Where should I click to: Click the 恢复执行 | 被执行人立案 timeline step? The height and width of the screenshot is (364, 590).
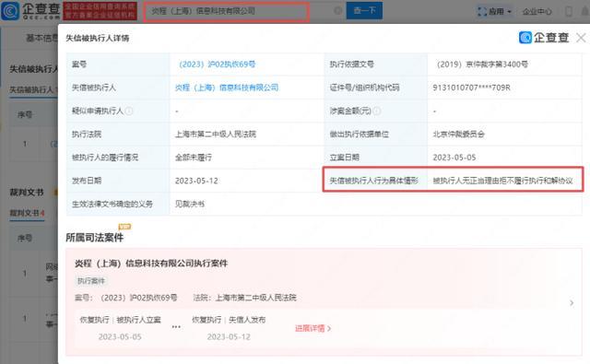pos(121,327)
